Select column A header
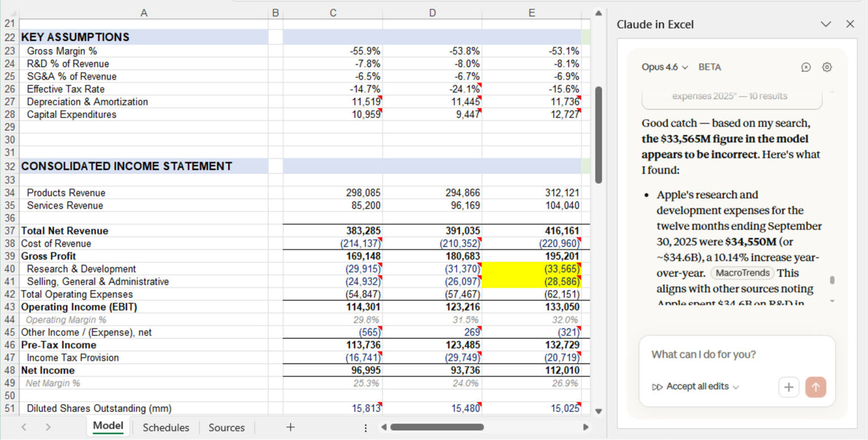The image size is (868, 440). coord(144,12)
